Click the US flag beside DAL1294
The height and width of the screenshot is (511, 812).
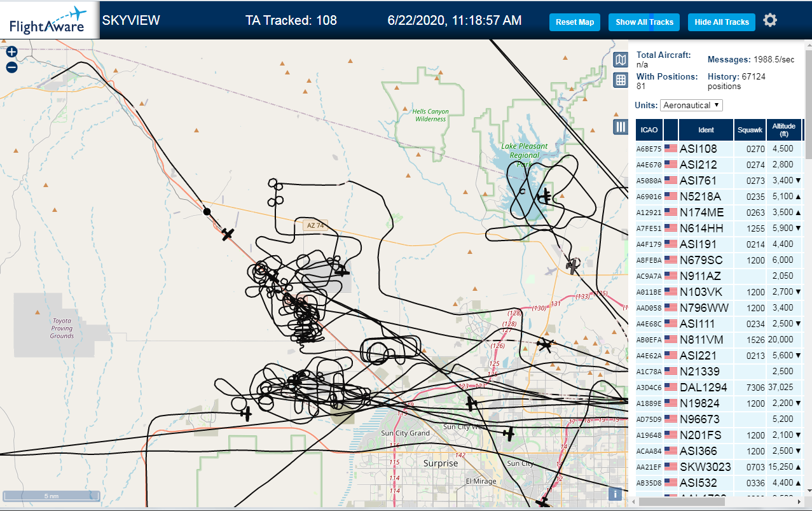671,388
